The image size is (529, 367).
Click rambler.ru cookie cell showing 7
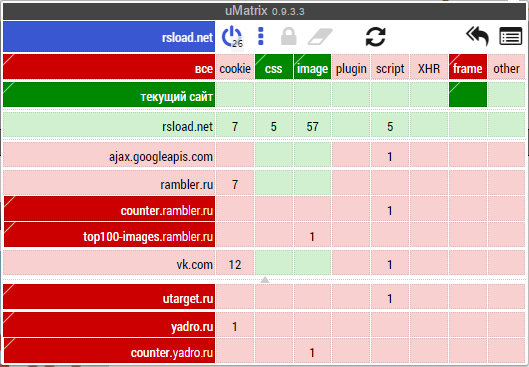click(235, 182)
